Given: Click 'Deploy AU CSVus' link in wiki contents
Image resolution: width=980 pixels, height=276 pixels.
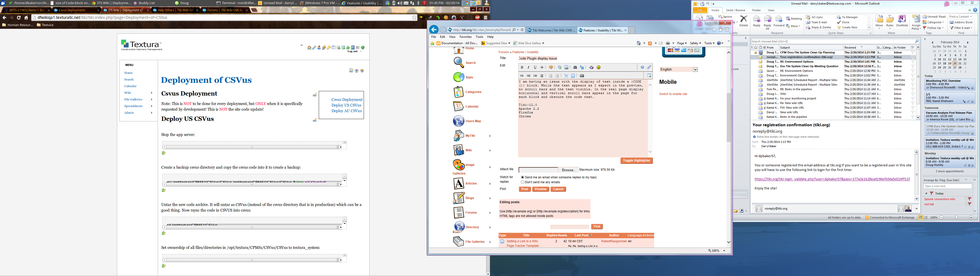Looking at the screenshot, I should (x=346, y=111).
